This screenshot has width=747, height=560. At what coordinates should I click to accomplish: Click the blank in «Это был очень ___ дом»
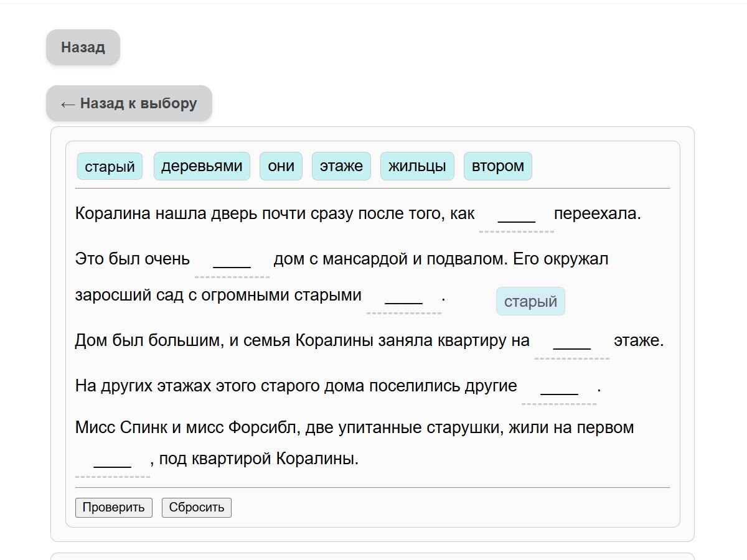point(232,263)
